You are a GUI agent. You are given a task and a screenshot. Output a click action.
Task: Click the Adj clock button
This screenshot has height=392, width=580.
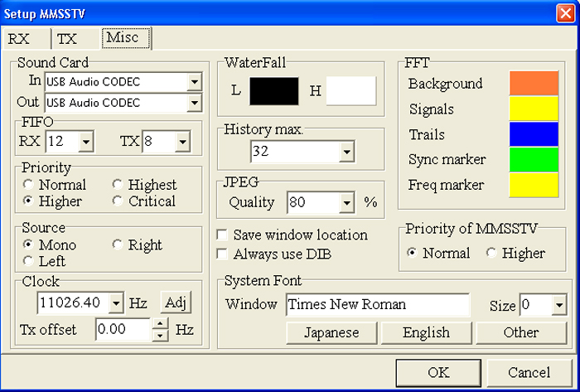coord(176,302)
